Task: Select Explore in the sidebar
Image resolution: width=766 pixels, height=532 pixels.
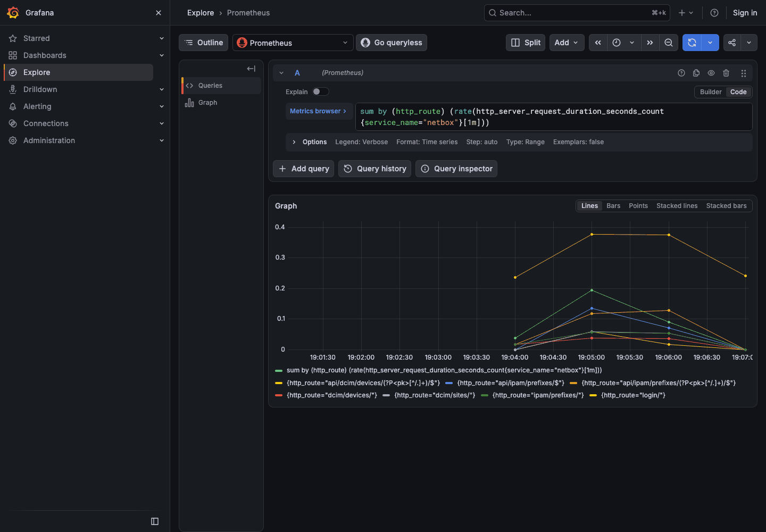Action: 79,72
